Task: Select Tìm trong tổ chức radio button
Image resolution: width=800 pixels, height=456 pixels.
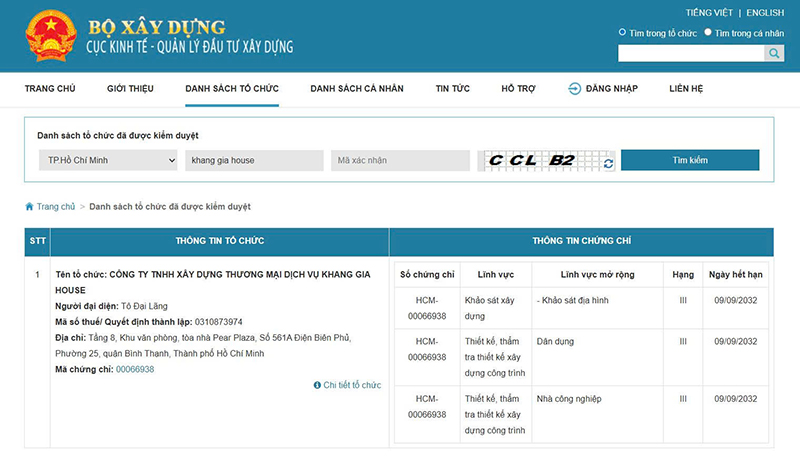Action: [x=622, y=32]
